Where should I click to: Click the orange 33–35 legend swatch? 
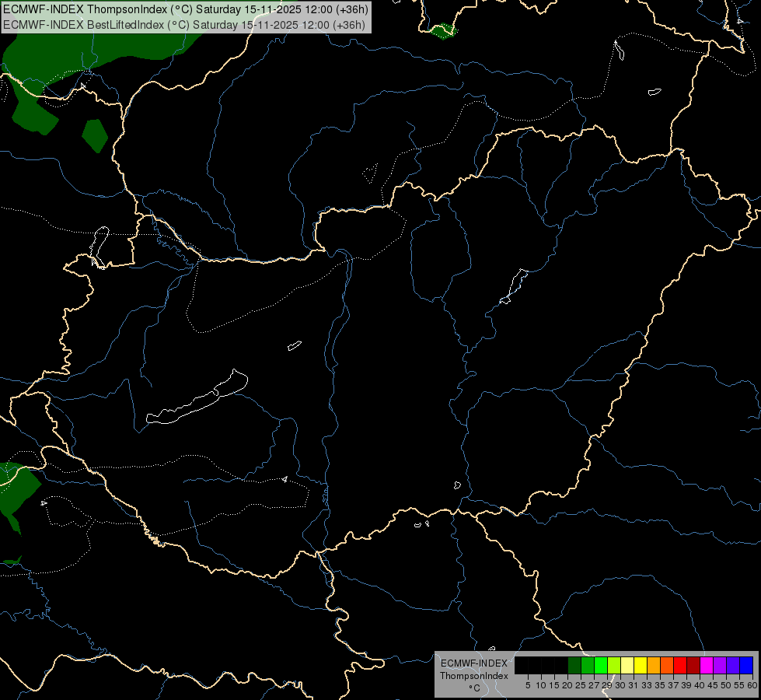654,665
